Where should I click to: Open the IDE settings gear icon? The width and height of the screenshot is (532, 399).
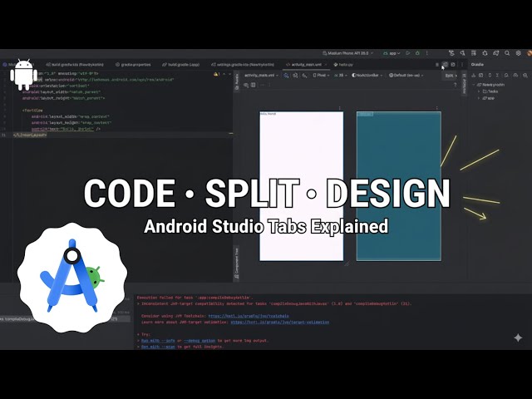pyautogui.click(x=519, y=53)
